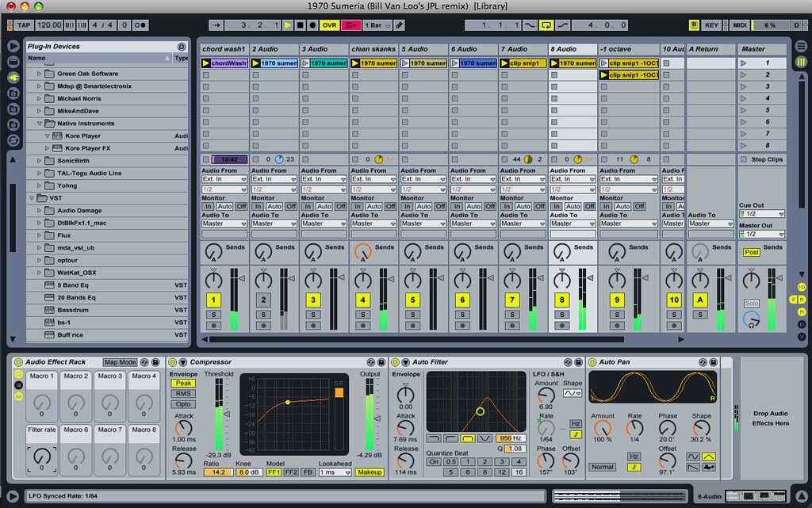
Task: Open File Browser 3 icon in sidebar
Action: coord(13,124)
